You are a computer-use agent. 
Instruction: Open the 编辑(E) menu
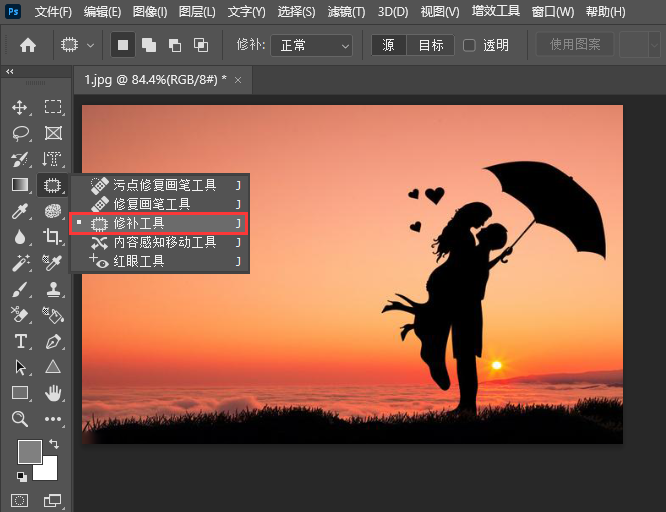click(102, 12)
